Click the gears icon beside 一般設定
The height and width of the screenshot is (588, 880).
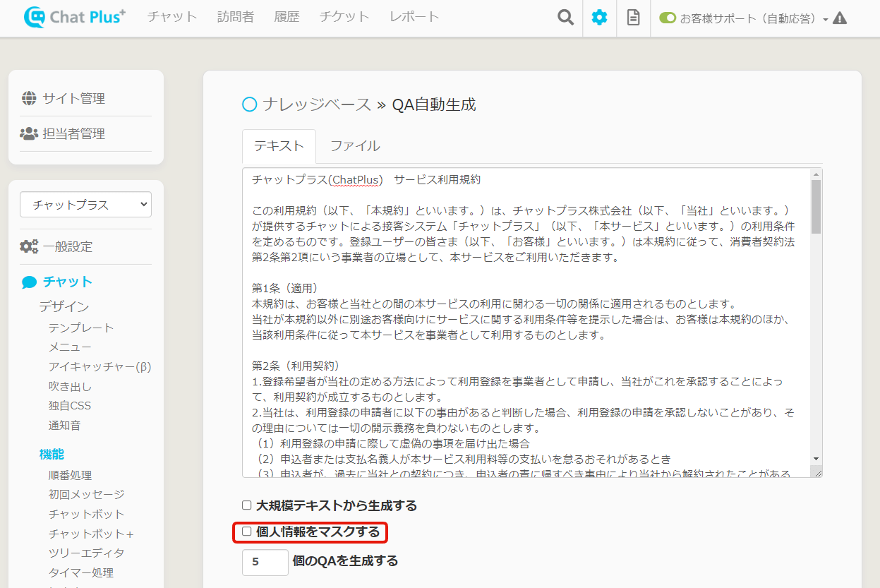point(29,246)
